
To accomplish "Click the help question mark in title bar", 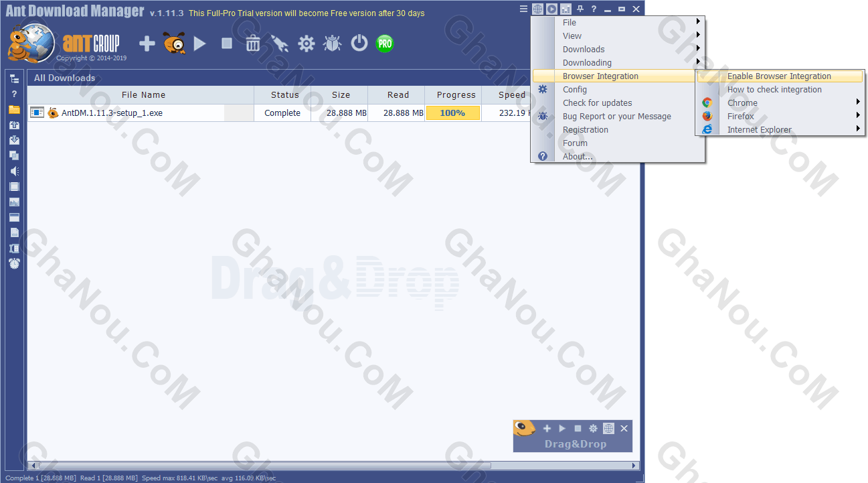I will click(594, 9).
